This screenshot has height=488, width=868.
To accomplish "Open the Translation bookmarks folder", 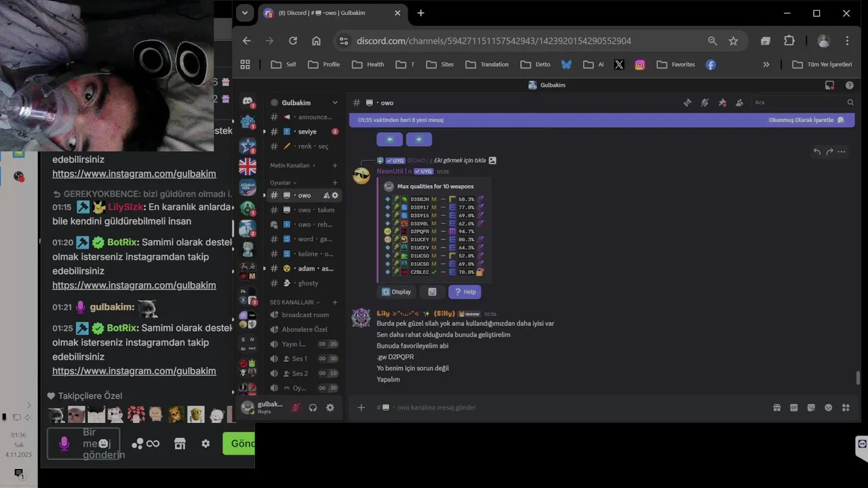I will pos(487,64).
